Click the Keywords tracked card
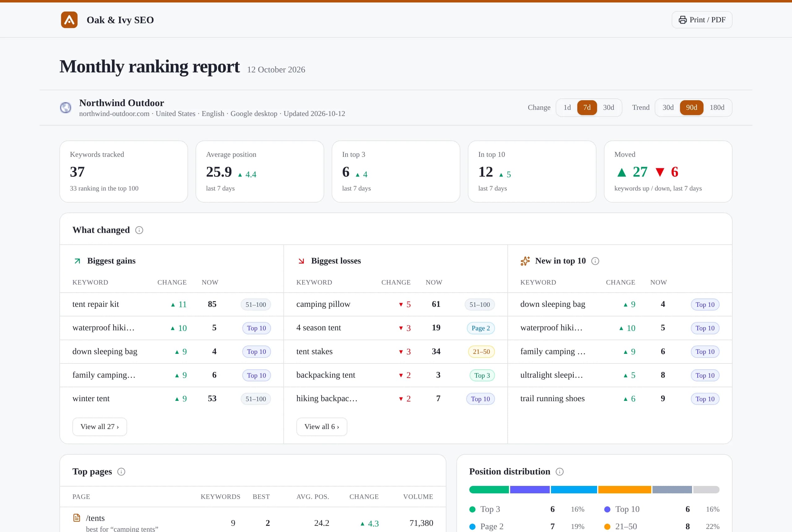 pyautogui.click(x=124, y=172)
